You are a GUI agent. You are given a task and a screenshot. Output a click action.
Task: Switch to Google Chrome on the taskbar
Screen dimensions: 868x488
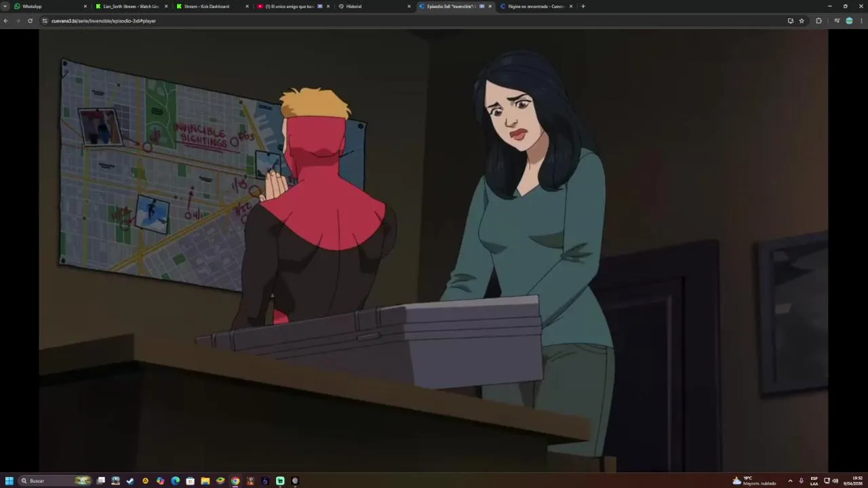click(x=235, y=481)
